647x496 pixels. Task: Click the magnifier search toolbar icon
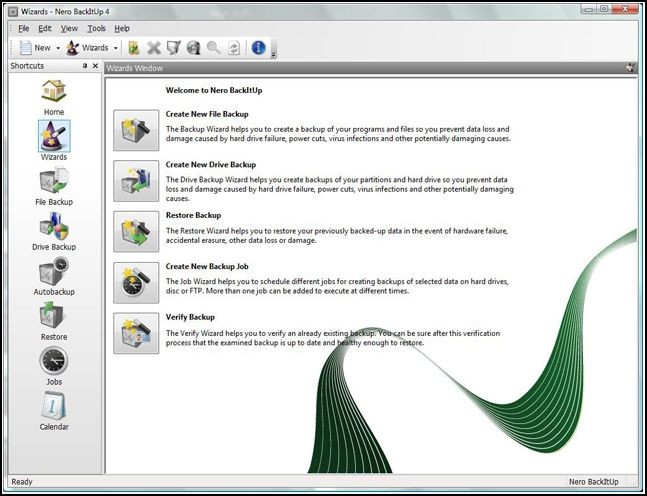(213, 48)
